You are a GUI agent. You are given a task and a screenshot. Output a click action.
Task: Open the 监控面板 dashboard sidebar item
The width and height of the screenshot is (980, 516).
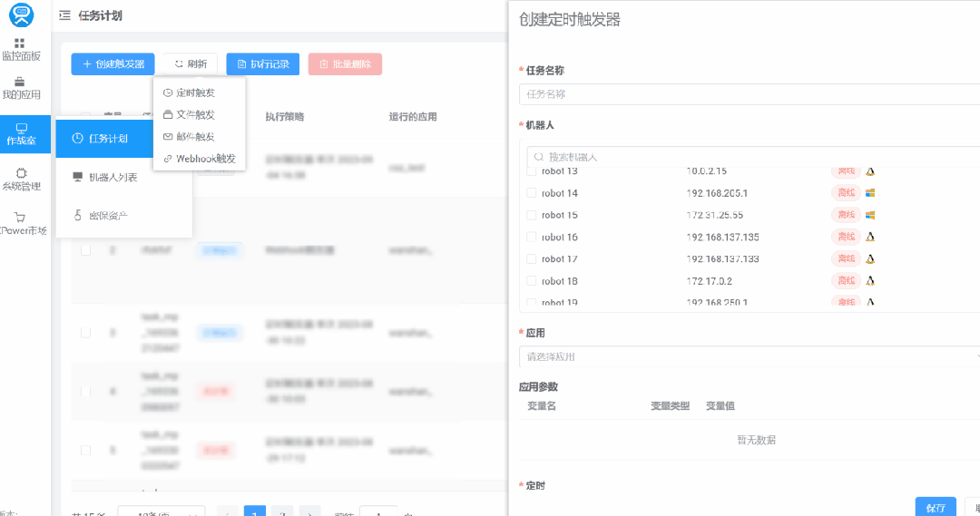point(21,50)
